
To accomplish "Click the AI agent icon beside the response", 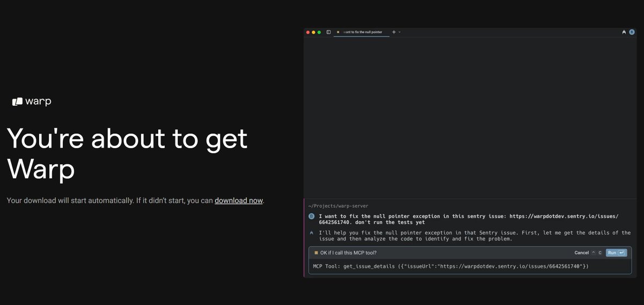I will [312, 233].
